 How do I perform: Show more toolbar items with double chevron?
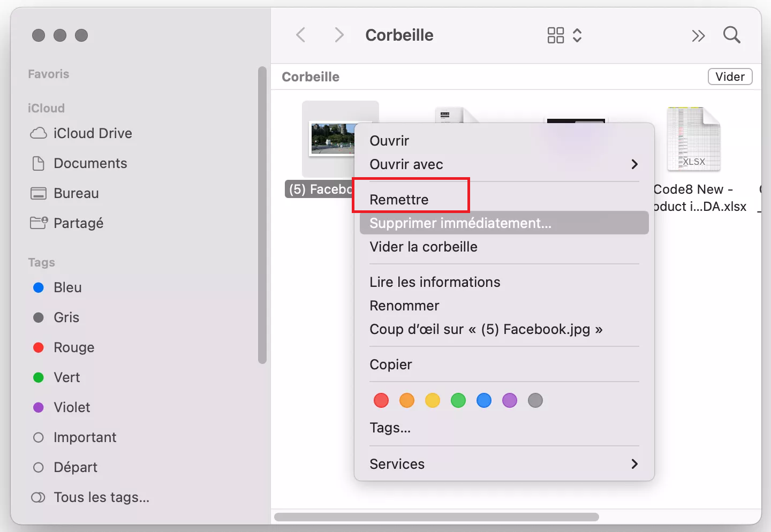698,36
